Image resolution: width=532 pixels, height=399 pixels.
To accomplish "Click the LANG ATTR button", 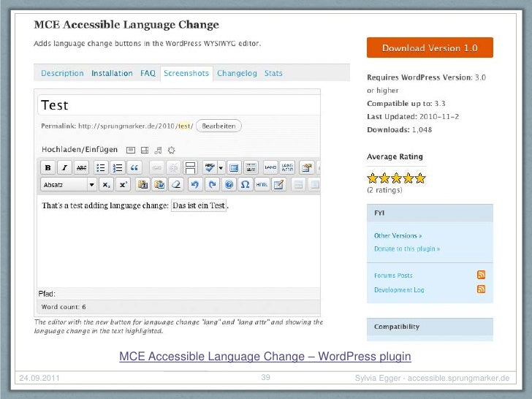I will click(x=287, y=167).
